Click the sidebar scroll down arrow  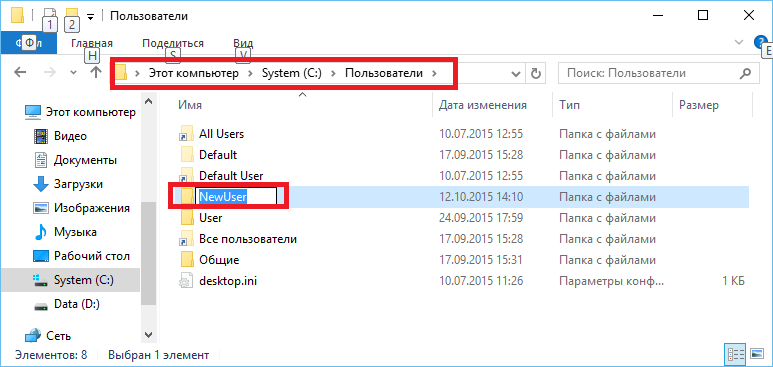point(148,334)
